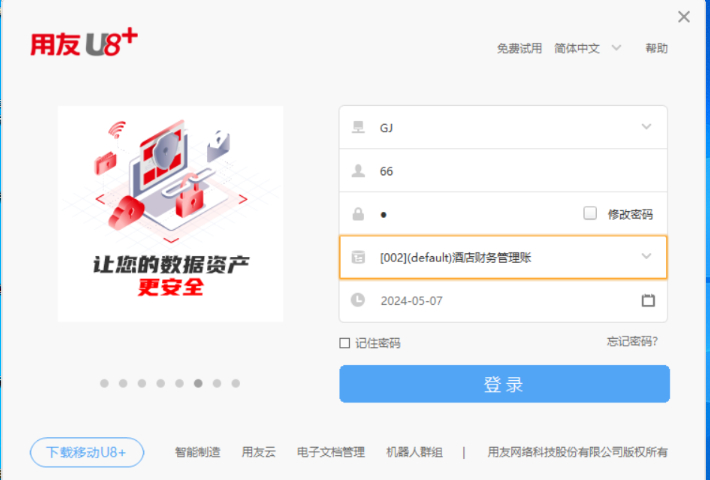Click the server computer icon beside GJ
This screenshot has width=710, height=480.
pos(358,127)
